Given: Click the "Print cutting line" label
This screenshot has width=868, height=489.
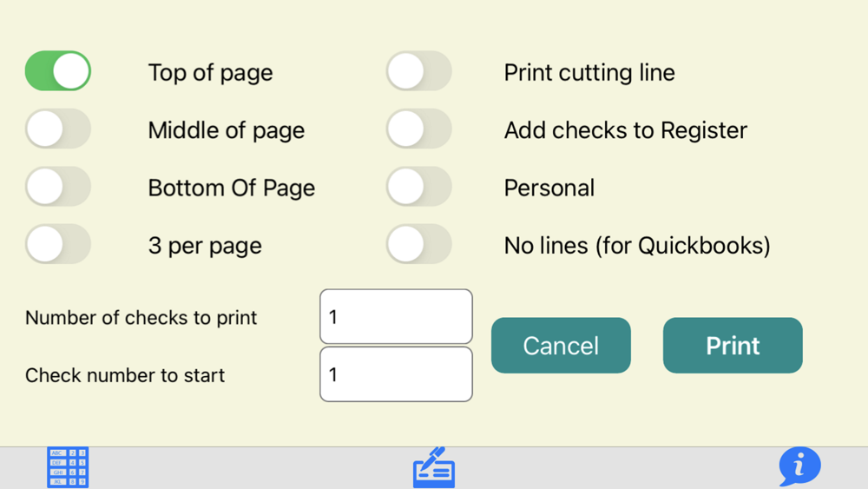Looking at the screenshot, I should [x=589, y=72].
